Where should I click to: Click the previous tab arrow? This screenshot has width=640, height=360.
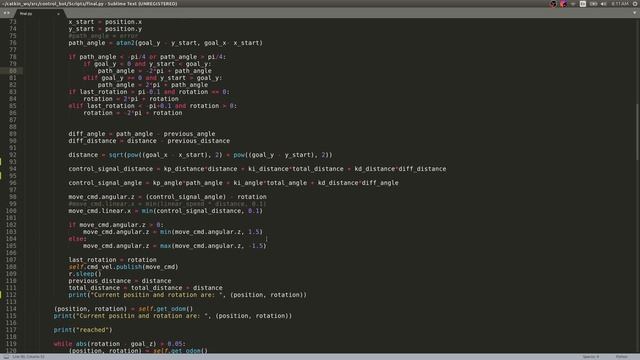[4, 13]
